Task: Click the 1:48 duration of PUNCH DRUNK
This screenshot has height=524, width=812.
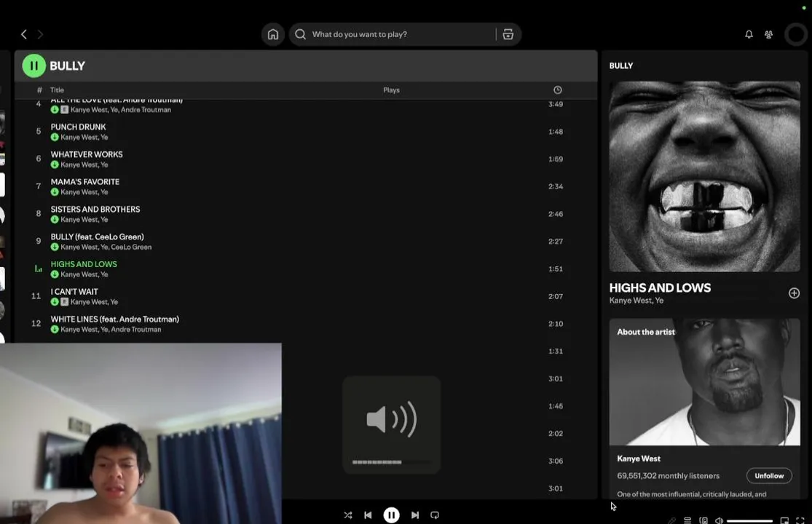Action: point(556,132)
